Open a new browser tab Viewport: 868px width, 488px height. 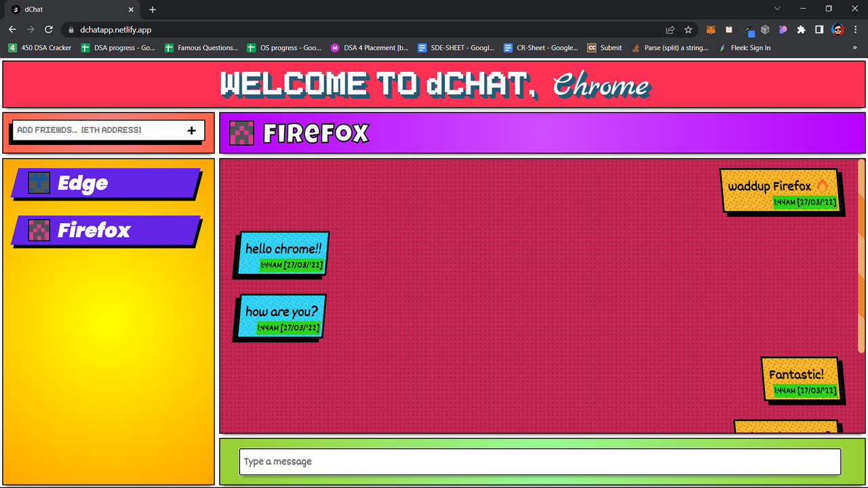point(153,9)
